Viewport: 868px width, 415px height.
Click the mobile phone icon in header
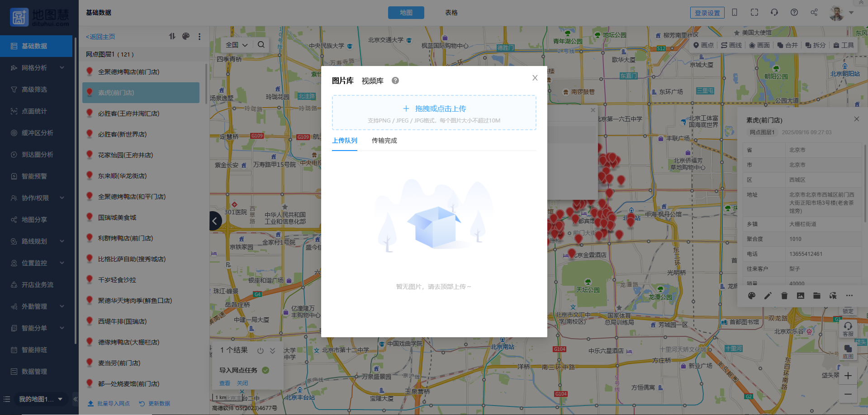(735, 13)
